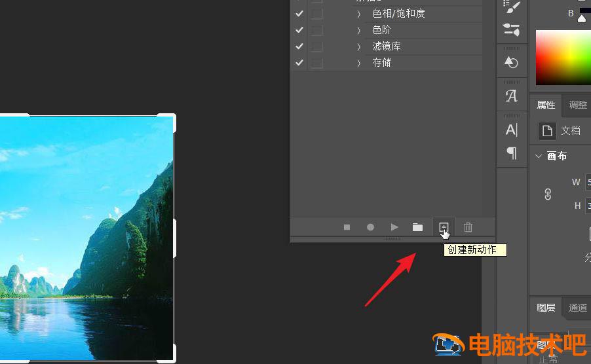Toggle the dialog box for 色阶

pos(316,29)
